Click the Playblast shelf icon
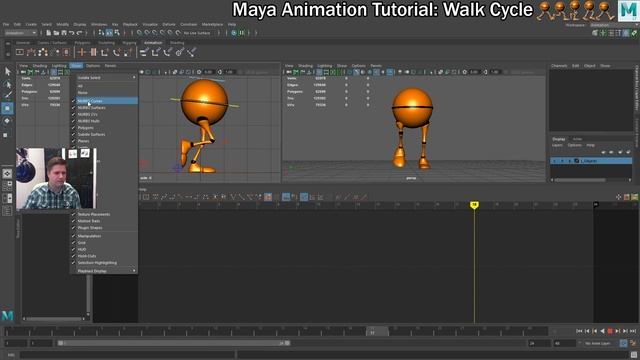Screen dimensions: 640x360 (20, 52)
